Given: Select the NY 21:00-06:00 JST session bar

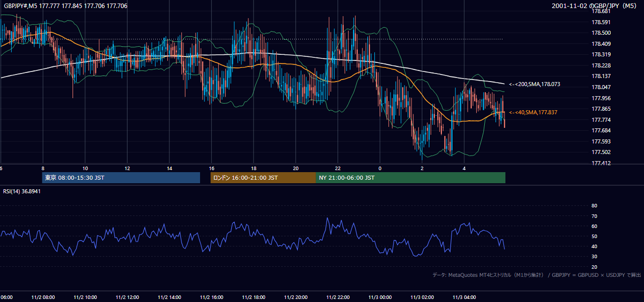Looking at the screenshot, I should 411,178.
